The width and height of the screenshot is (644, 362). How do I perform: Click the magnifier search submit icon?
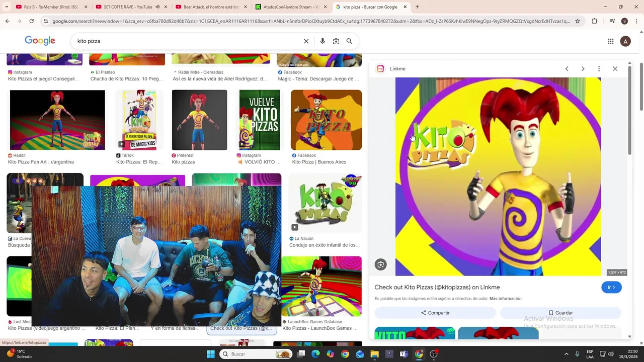pos(349,41)
